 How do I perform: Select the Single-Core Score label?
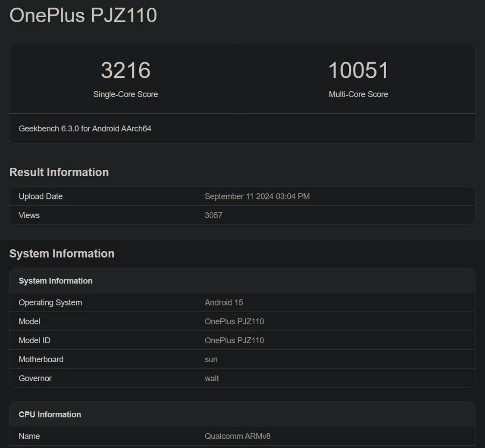click(x=125, y=94)
